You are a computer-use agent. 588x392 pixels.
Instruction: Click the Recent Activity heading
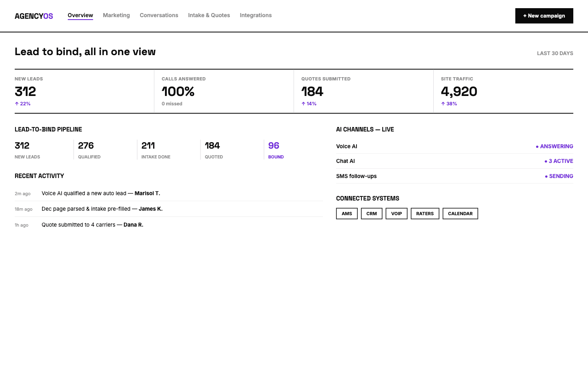39,176
